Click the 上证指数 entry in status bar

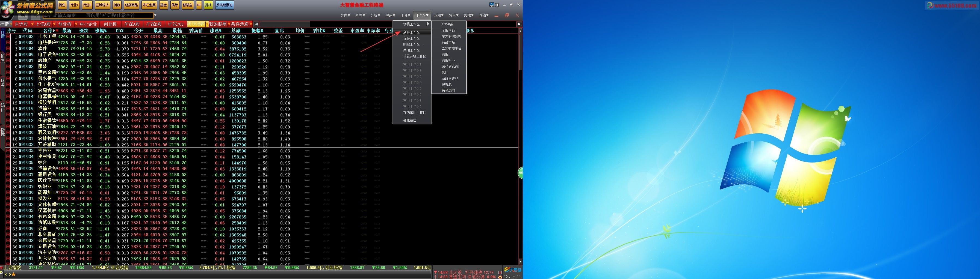click(12, 268)
